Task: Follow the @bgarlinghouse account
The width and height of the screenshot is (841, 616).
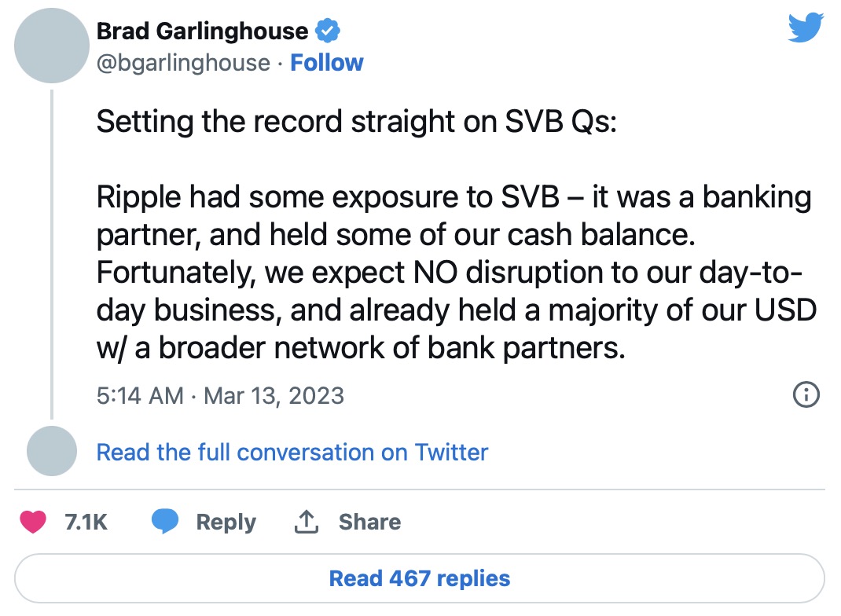Action: coord(327,63)
